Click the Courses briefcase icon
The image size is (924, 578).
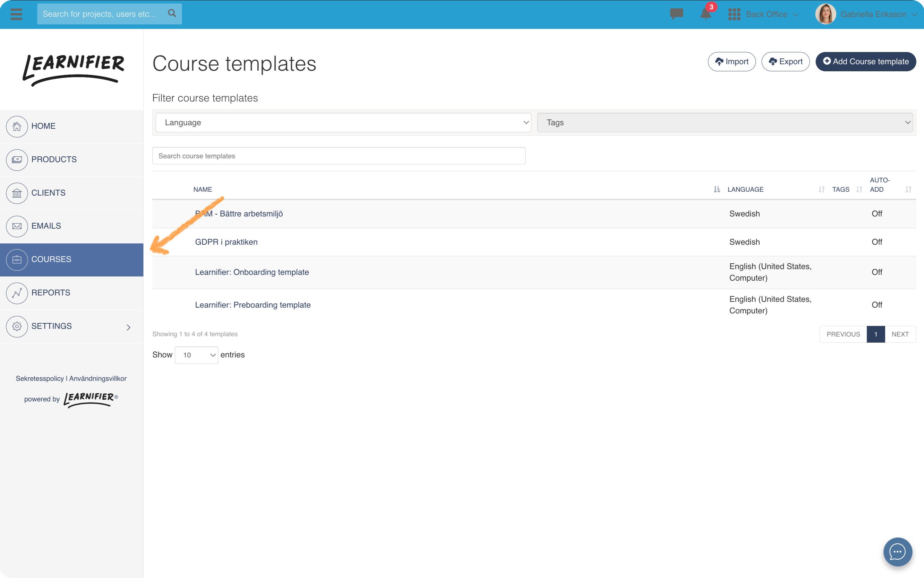point(17,259)
